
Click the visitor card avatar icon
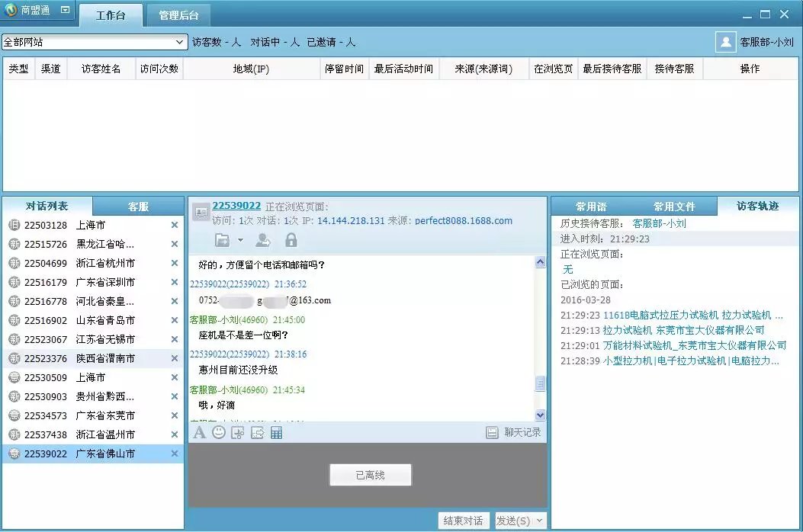pos(201,213)
